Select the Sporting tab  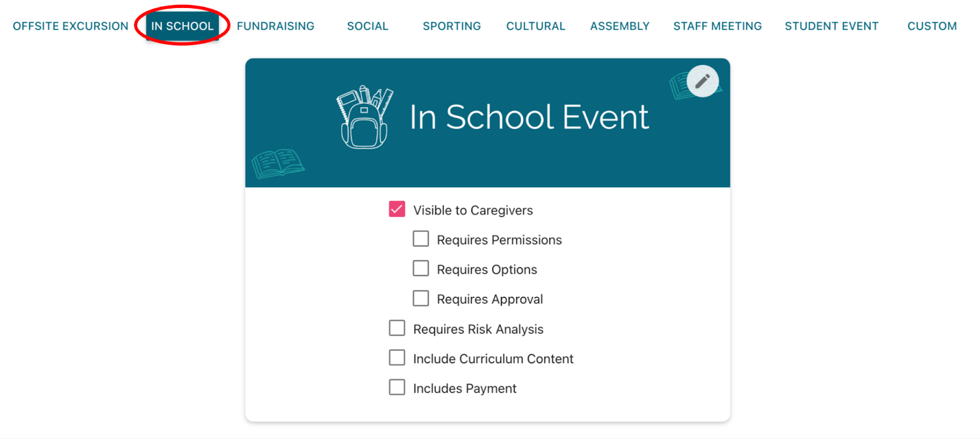pyautogui.click(x=452, y=26)
